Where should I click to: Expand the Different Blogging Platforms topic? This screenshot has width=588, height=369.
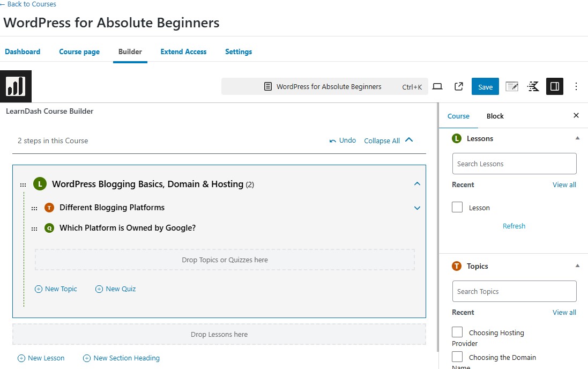(417, 208)
